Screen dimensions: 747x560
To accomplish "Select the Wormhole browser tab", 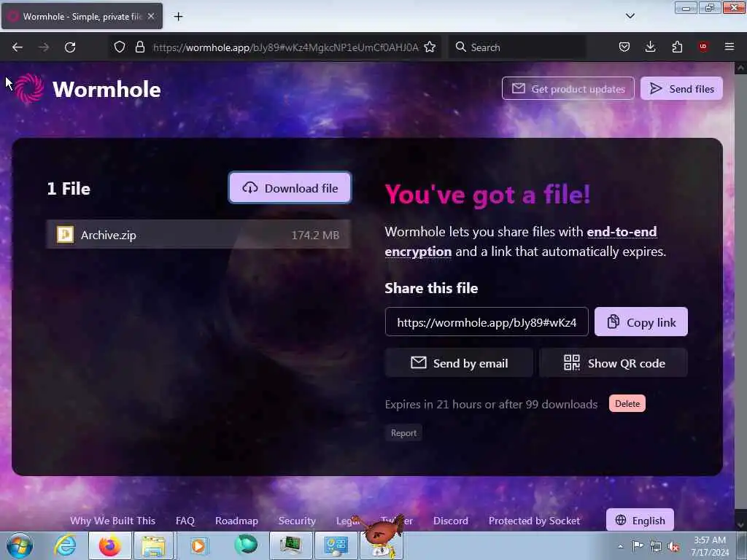I will coord(82,16).
